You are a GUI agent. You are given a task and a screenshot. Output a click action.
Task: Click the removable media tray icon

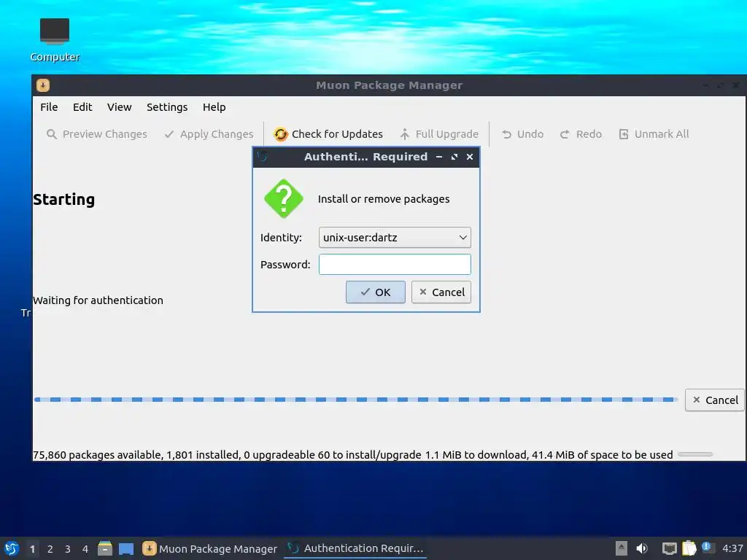point(622,548)
